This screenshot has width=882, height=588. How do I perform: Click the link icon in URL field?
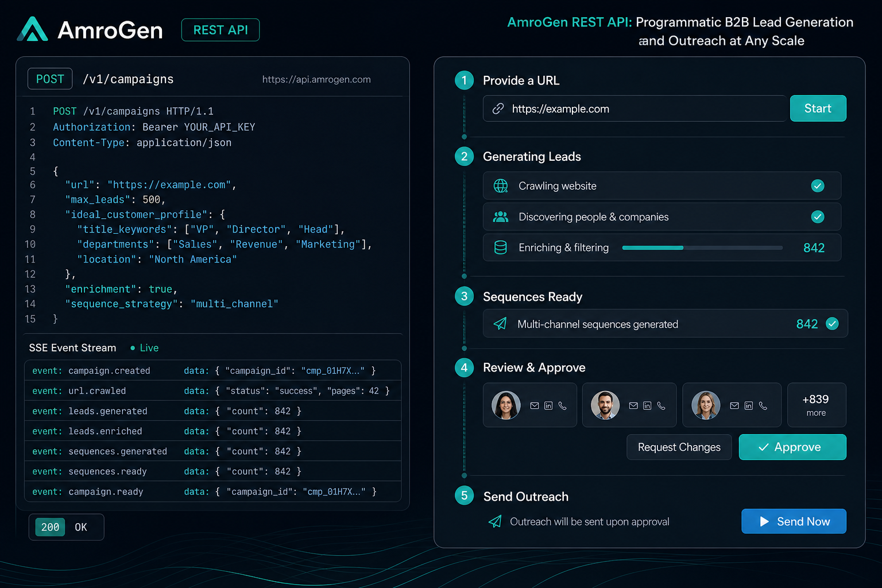point(498,109)
